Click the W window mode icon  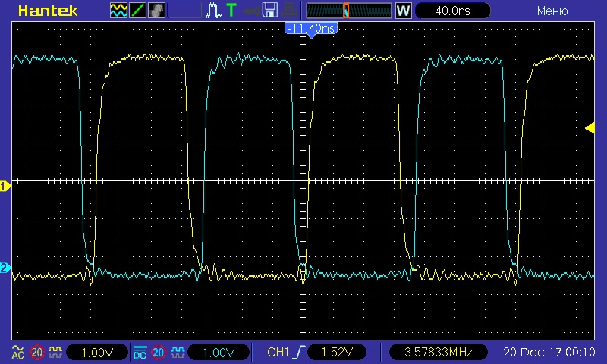[403, 11]
